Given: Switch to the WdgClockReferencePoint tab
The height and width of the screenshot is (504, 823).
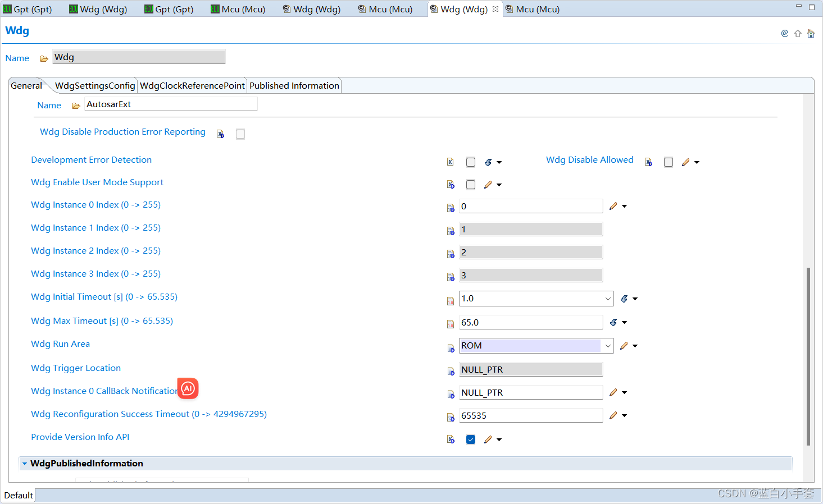Looking at the screenshot, I should pyautogui.click(x=192, y=85).
